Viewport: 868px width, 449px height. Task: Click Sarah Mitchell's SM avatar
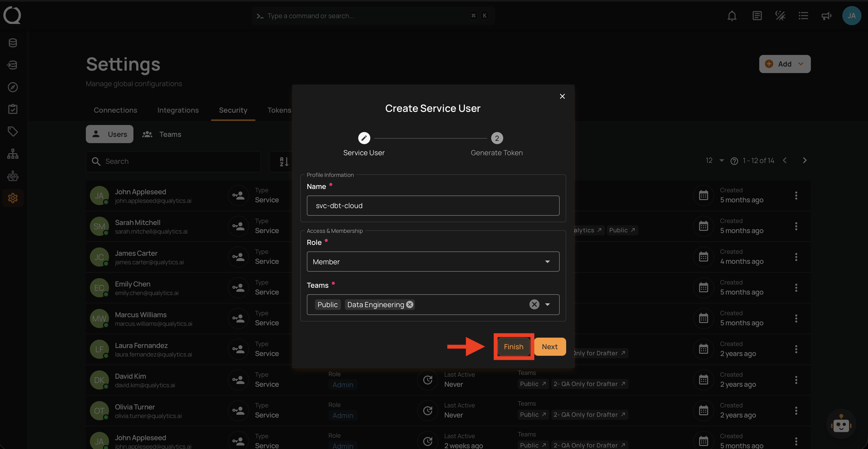tap(99, 226)
